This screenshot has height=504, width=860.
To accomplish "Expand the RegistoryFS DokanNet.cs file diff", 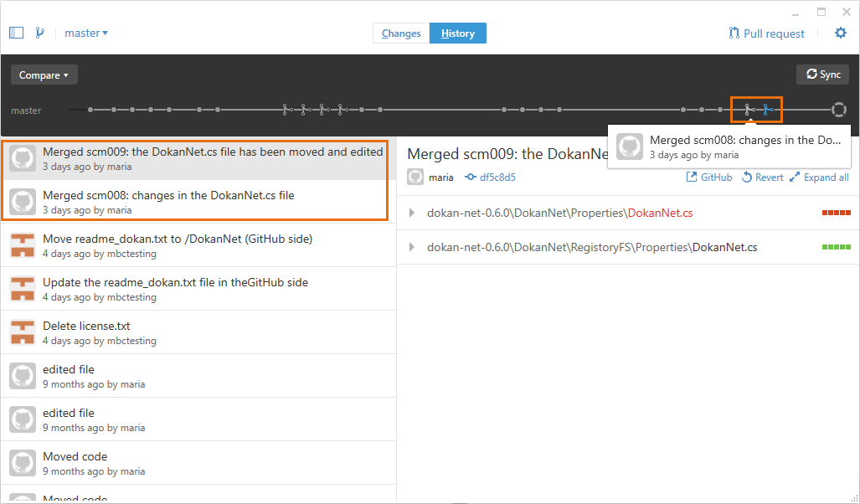I will (410, 247).
